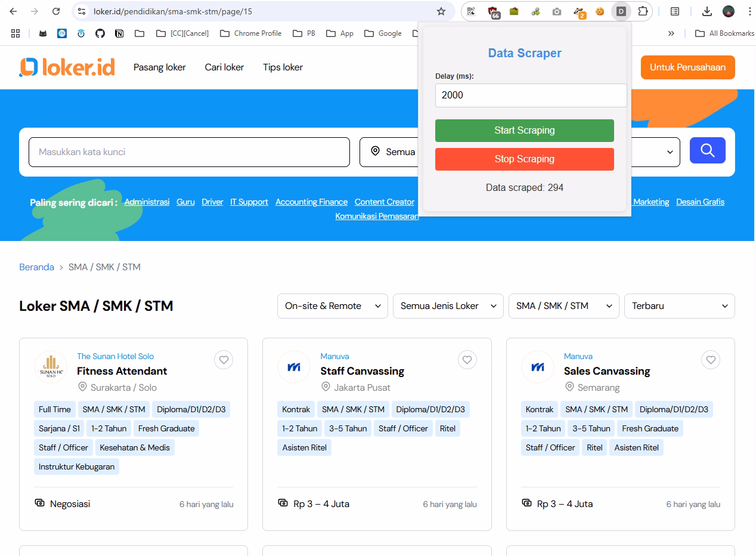
Task: Bookmark this page with star icon
Action: 441,11
